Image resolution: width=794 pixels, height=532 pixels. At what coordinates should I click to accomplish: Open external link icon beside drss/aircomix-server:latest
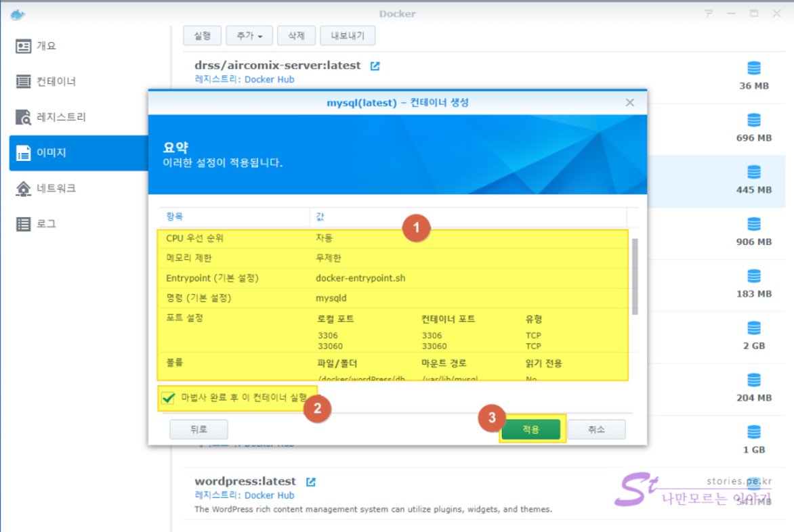(375, 66)
